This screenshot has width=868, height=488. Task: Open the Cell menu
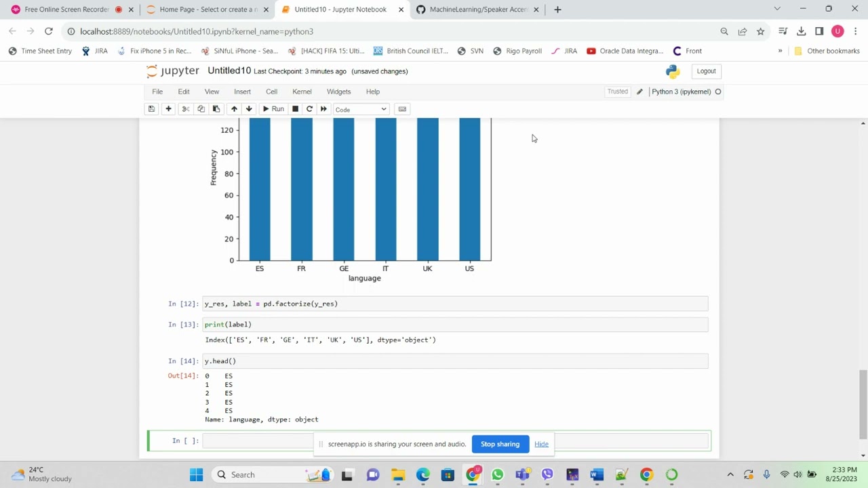point(271,91)
